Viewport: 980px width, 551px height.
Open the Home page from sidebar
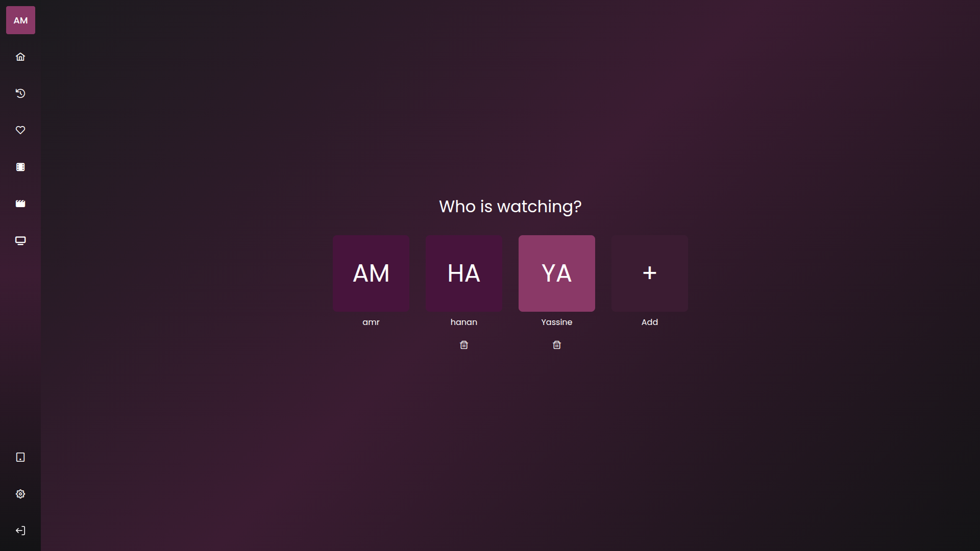[20, 57]
